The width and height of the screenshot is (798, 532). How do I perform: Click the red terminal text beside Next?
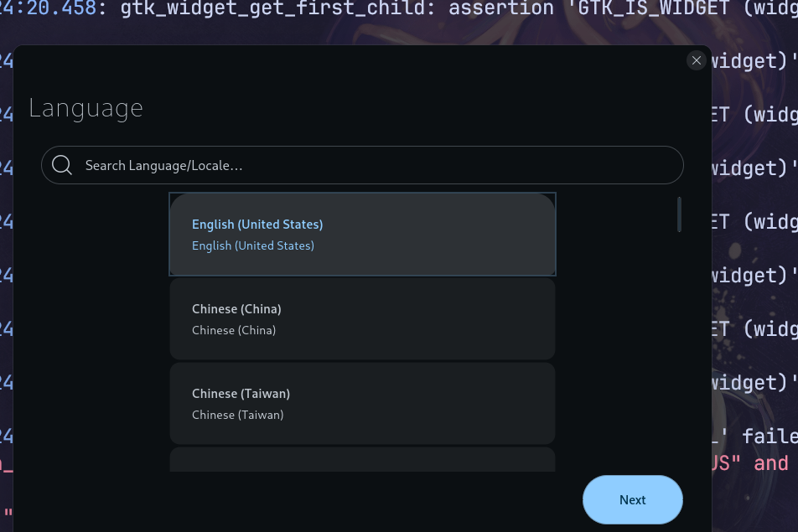[x=749, y=463]
